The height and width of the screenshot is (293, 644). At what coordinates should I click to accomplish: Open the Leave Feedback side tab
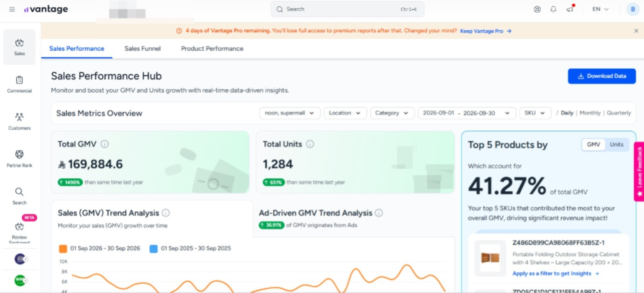coord(639,172)
